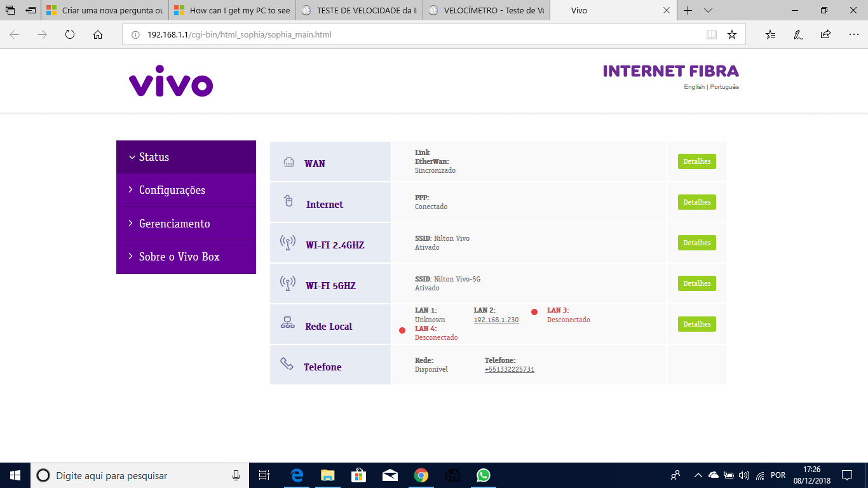The image size is (868, 488).
Task: Open the notification action center
Action: [847, 475]
